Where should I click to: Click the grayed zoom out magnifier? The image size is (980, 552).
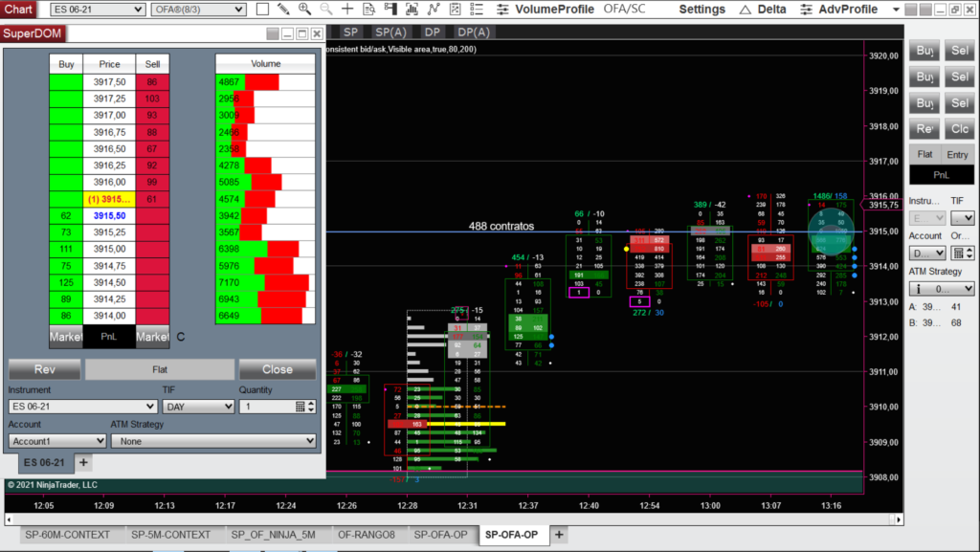click(x=325, y=10)
